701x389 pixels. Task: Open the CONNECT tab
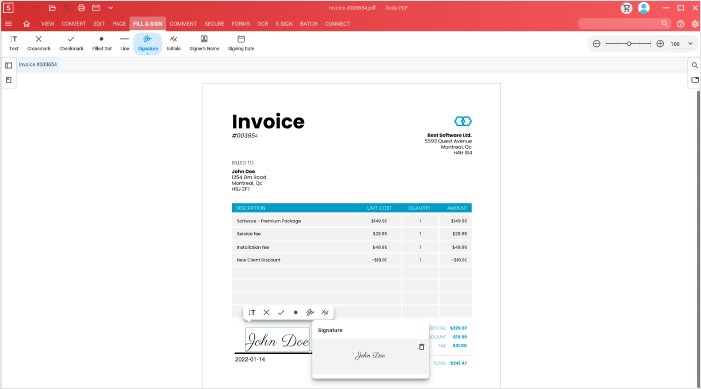pyautogui.click(x=337, y=24)
